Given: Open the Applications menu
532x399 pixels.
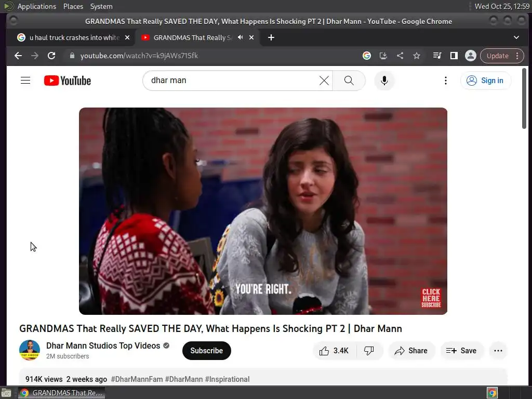Looking at the screenshot, I should click(x=37, y=6).
